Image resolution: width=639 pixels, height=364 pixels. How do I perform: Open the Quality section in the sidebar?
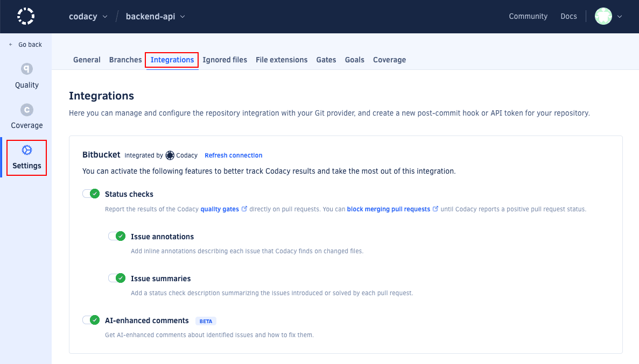26,75
